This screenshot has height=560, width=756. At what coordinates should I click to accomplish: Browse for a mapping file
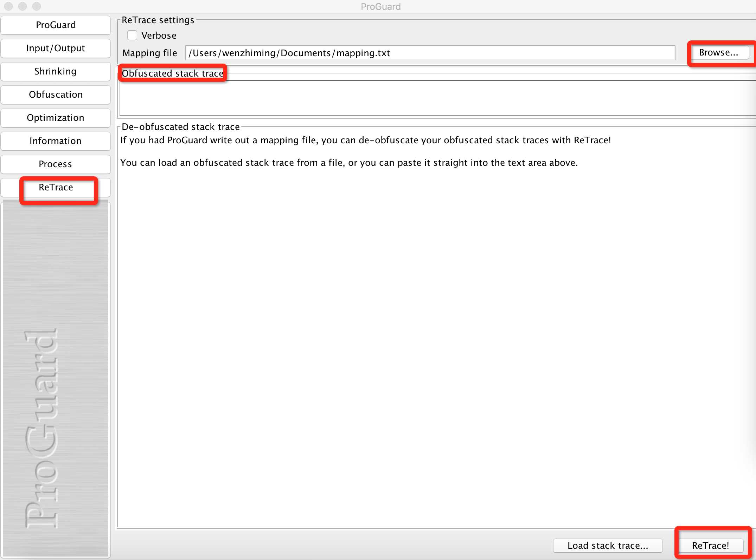719,53
